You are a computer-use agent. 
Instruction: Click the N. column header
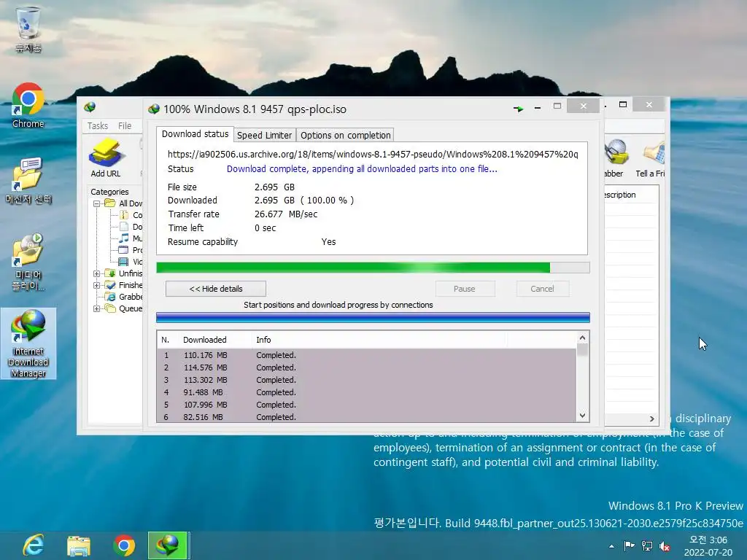coord(169,340)
